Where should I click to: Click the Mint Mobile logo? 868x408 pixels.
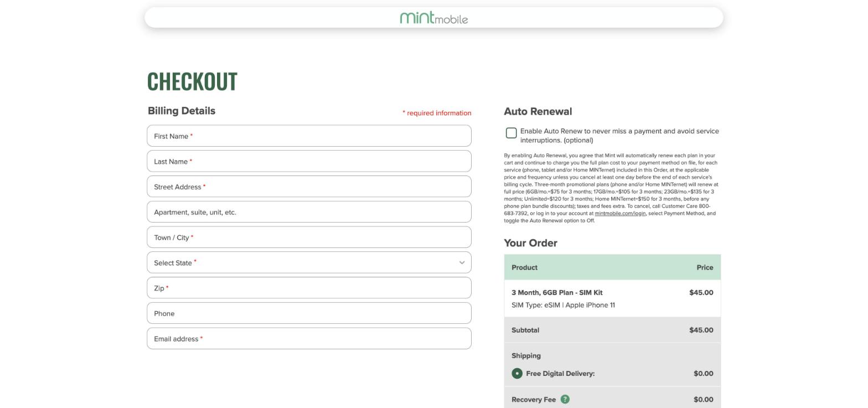(434, 18)
